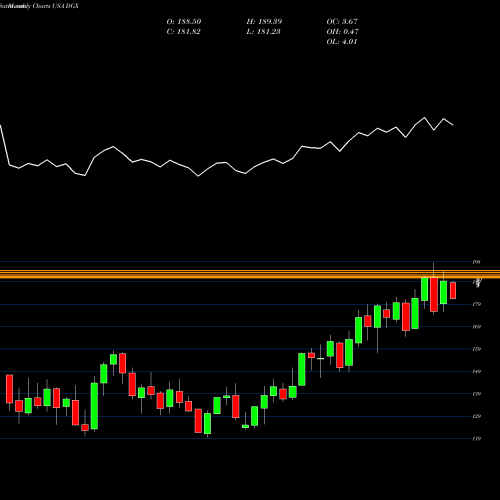Click the high price text "H: 189.39"
This screenshot has width=500, height=500.
click(264, 22)
